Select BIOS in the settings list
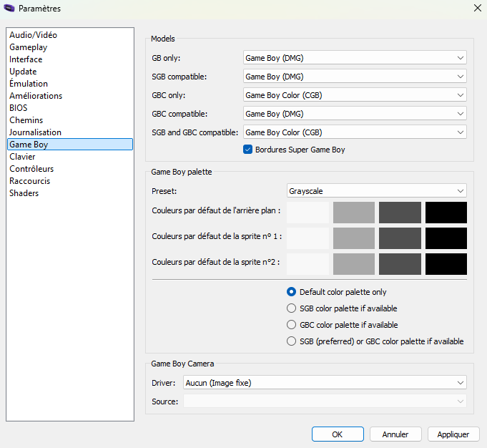The image size is (487, 448). (19, 108)
